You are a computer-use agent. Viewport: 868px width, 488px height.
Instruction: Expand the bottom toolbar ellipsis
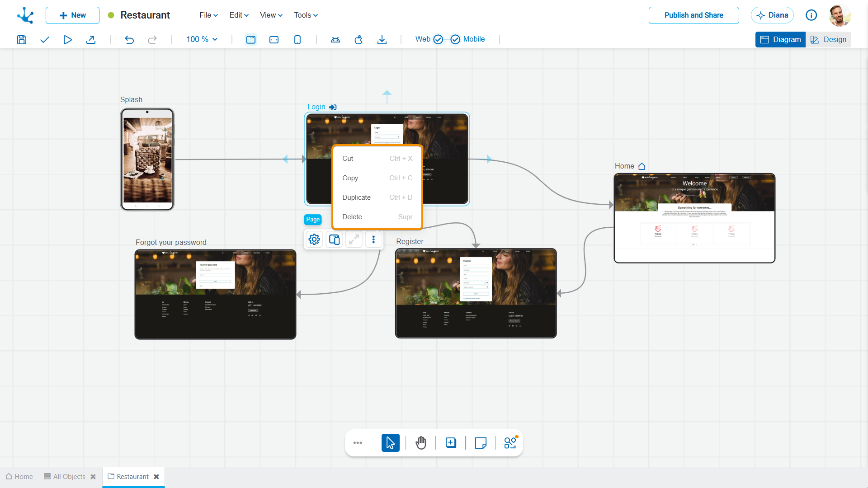pos(358,443)
